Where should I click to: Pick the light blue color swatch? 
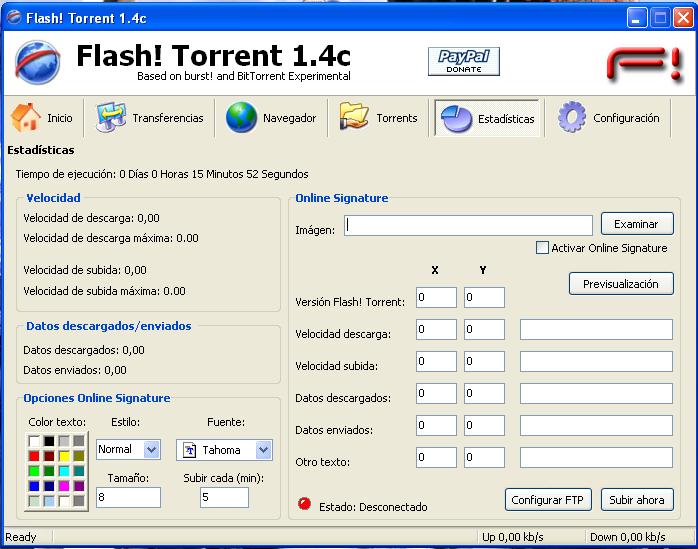click(x=49, y=501)
